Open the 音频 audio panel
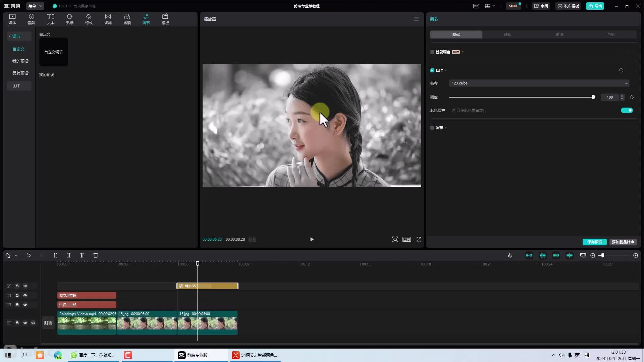Image resolution: width=644 pixels, height=362 pixels. point(31,19)
